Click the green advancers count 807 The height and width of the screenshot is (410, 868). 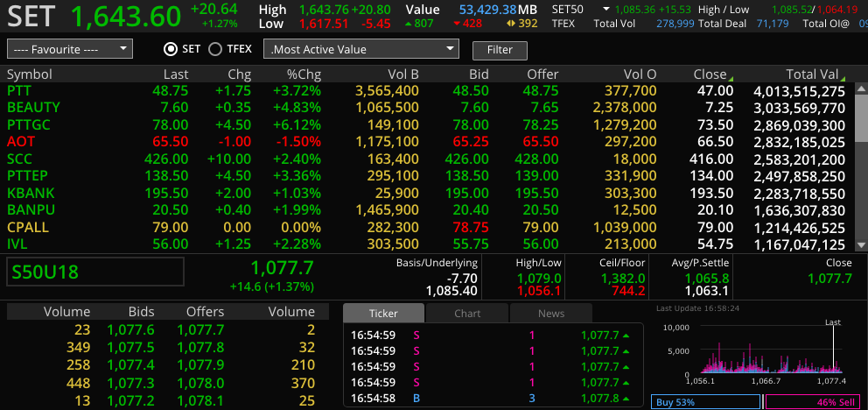[424, 24]
